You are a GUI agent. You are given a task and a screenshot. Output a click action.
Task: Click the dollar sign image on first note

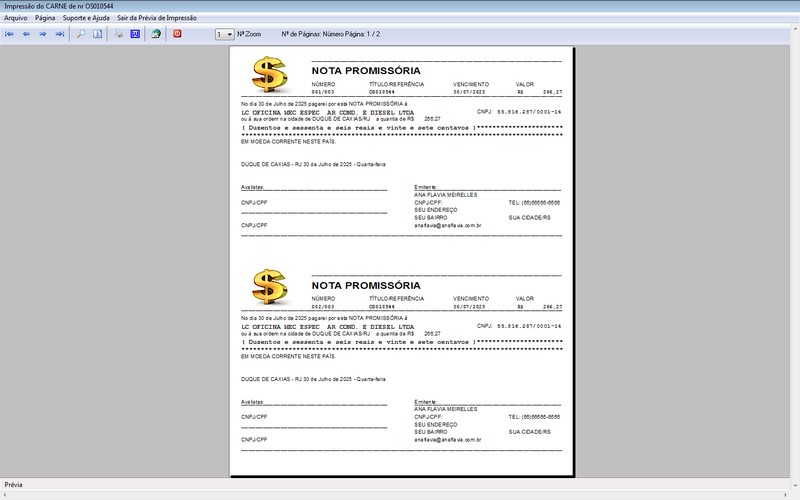pos(270,74)
